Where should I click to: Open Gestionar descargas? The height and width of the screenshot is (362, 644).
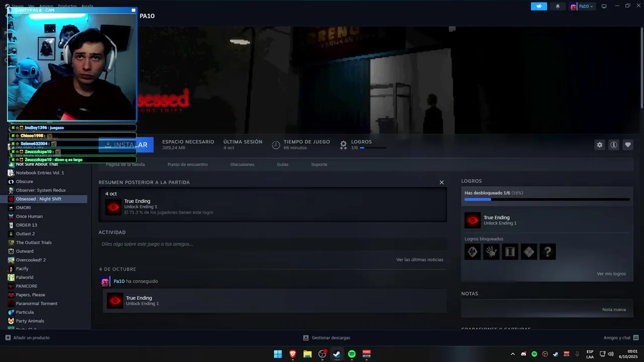coord(327,338)
